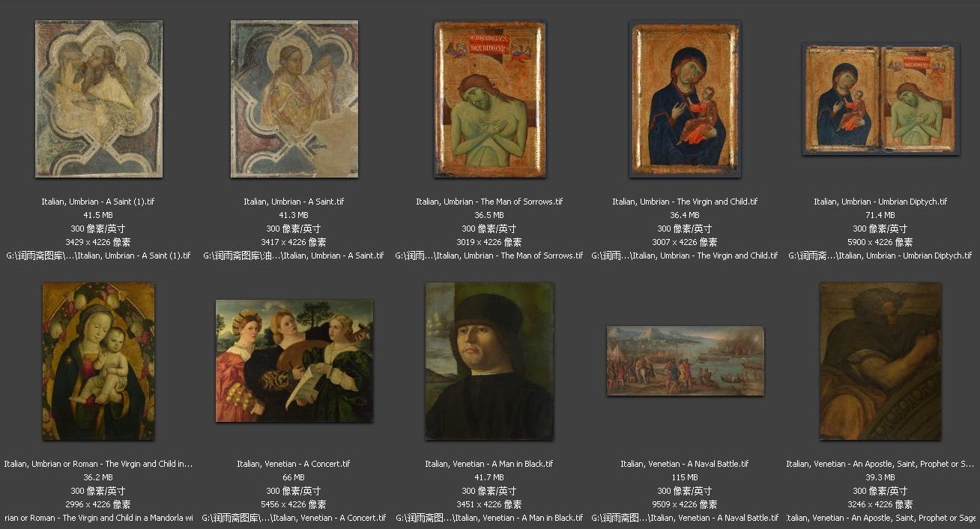Select the A Saint (1) fresco thumbnail

coord(99,99)
